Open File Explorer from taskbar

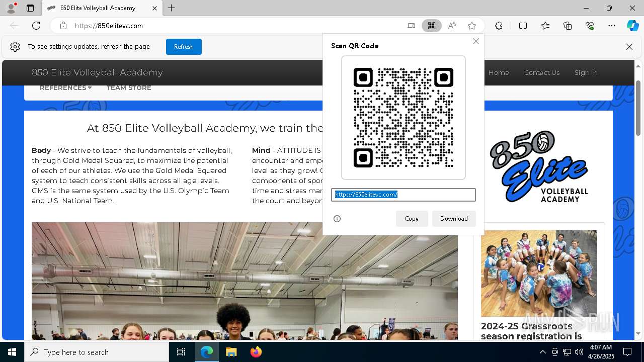[x=231, y=352]
